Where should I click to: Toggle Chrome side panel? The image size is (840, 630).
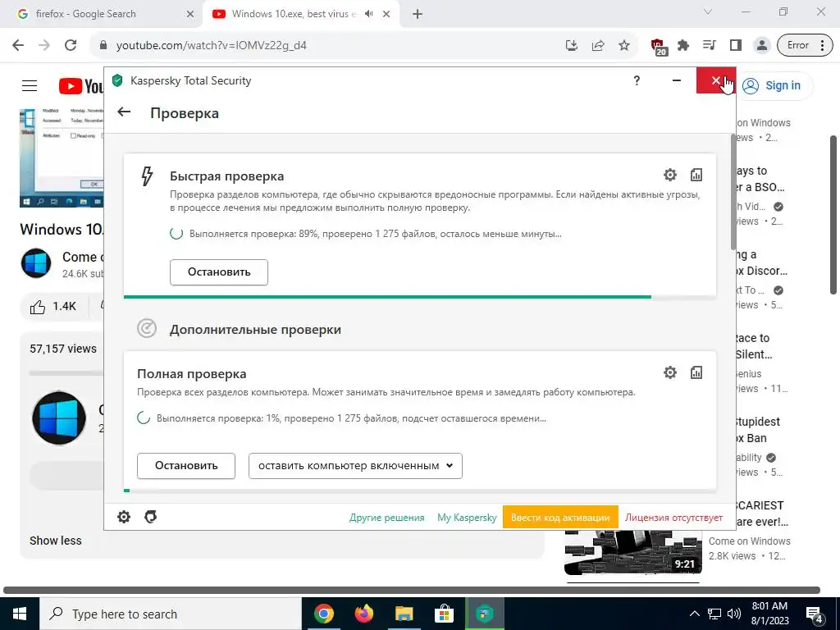(x=736, y=46)
